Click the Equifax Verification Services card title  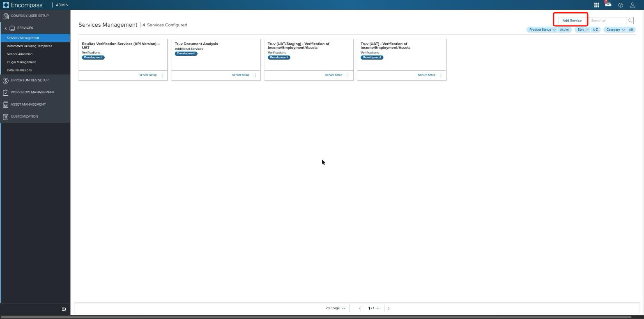tap(121, 46)
